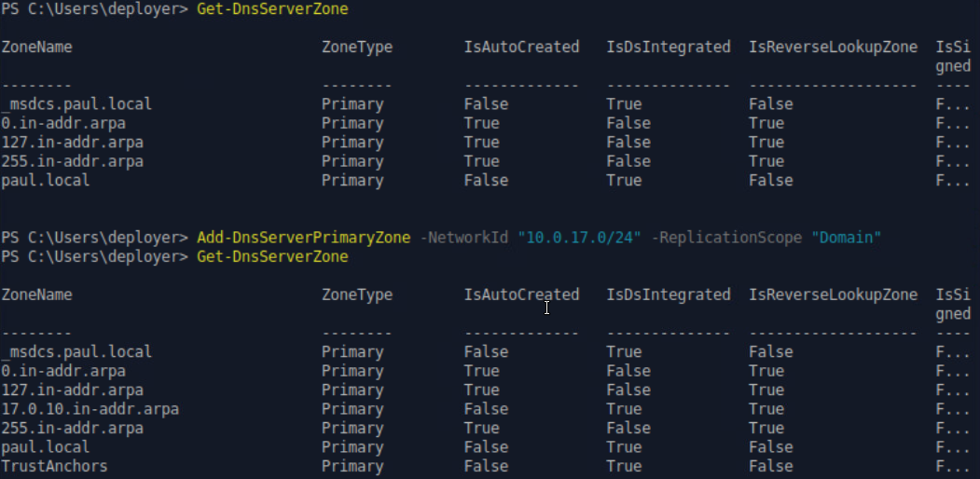980x479 pixels.
Task: Click paul.local zone in the second table
Action: point(46,447)
